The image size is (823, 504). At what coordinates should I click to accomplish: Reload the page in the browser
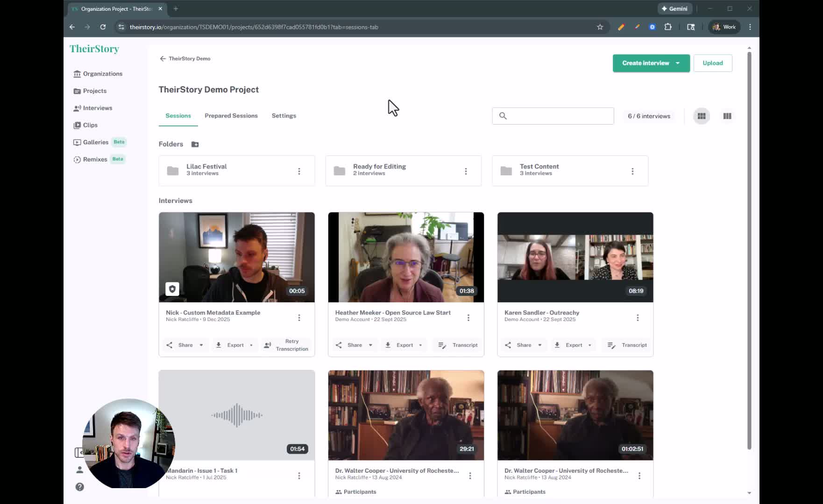(103, 27)
